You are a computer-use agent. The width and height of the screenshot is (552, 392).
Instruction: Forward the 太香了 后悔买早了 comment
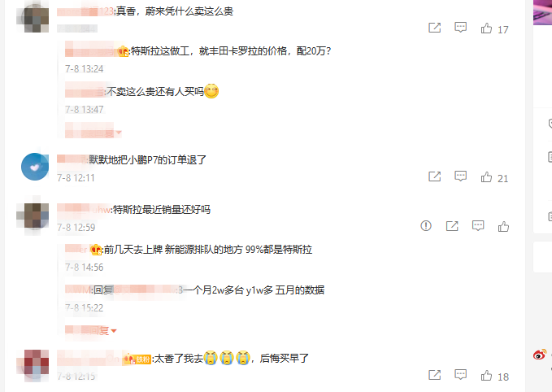pos(435,375)
